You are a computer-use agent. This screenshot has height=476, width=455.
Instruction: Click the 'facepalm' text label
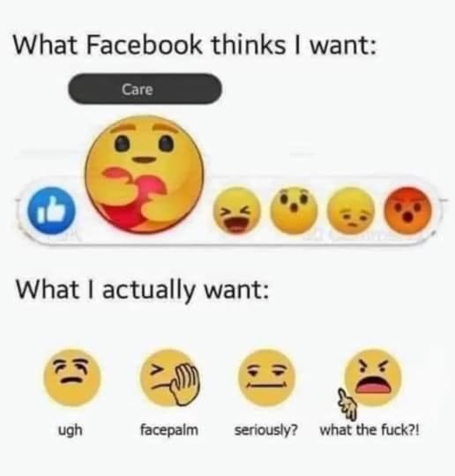point(169,430)
